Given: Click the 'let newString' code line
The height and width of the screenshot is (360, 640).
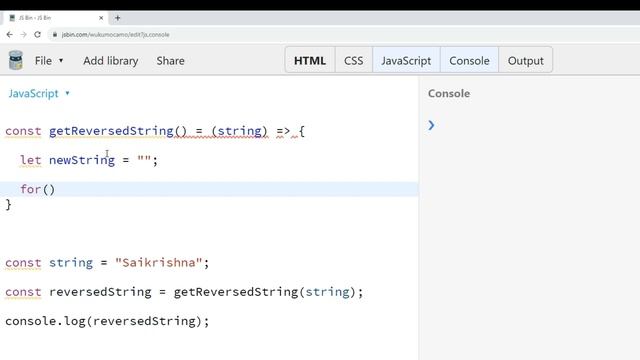Looking at the screenshot, I should click(89, 160).
